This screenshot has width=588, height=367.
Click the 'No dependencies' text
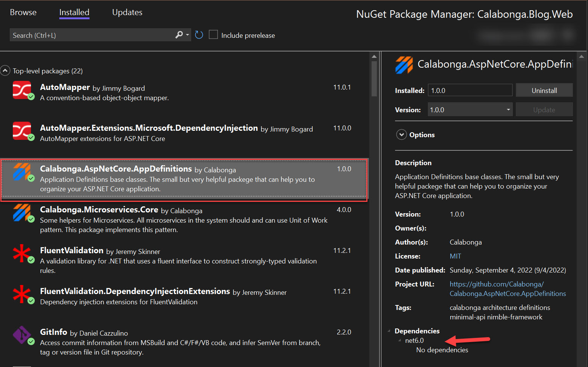[442, 350]
